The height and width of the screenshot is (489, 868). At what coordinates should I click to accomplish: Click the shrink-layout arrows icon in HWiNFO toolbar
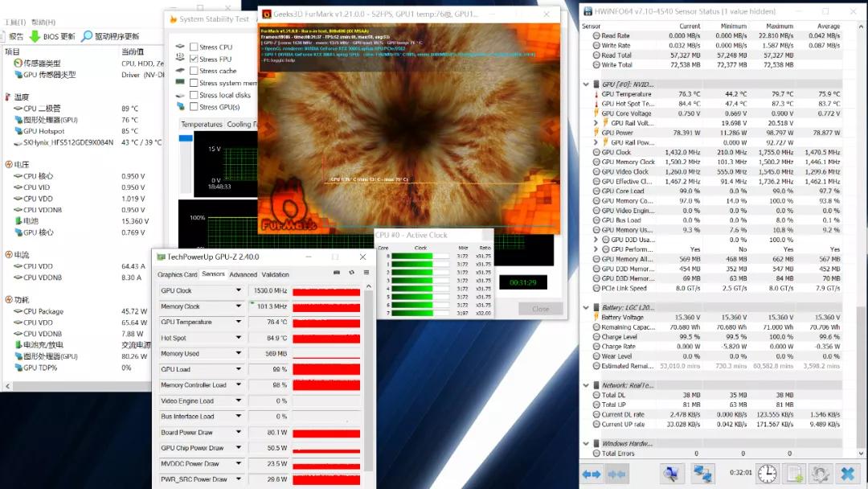pos(616,474)
